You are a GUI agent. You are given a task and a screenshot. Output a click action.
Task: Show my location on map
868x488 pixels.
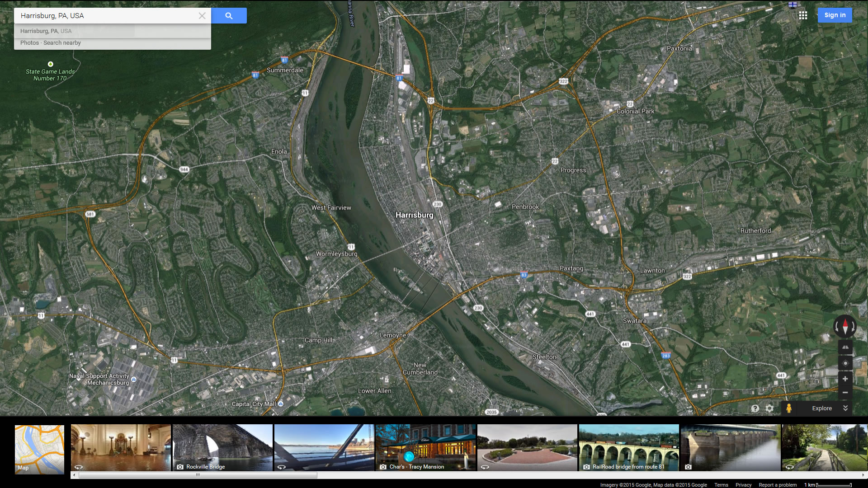pyautogui.click(x=845, y=363)
